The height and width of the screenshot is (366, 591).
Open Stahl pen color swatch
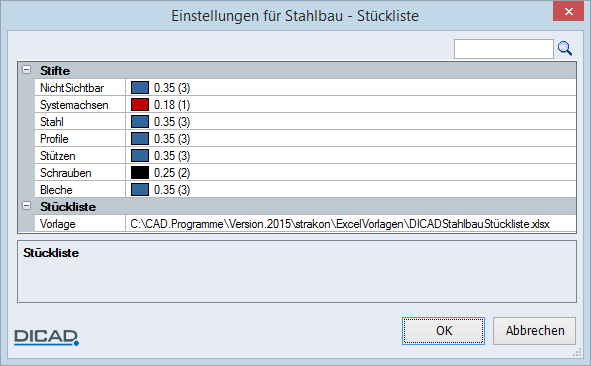coord(140,121)
